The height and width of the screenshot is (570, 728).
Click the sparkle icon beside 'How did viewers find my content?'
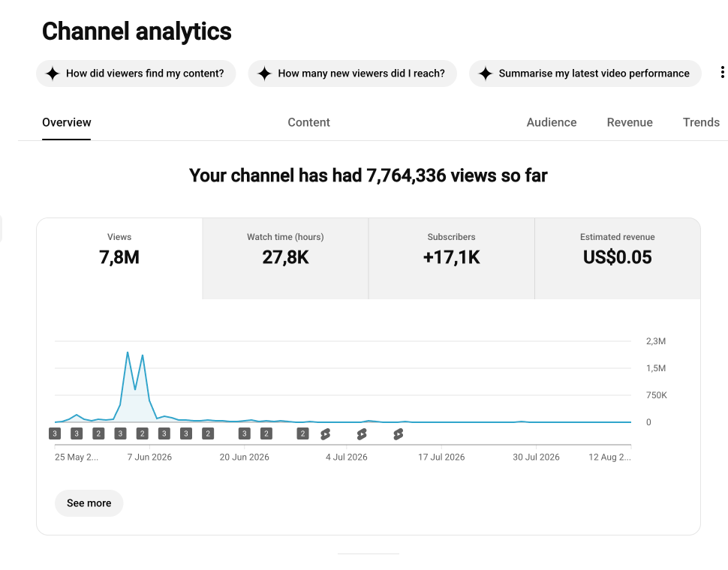tap(53, 73)
